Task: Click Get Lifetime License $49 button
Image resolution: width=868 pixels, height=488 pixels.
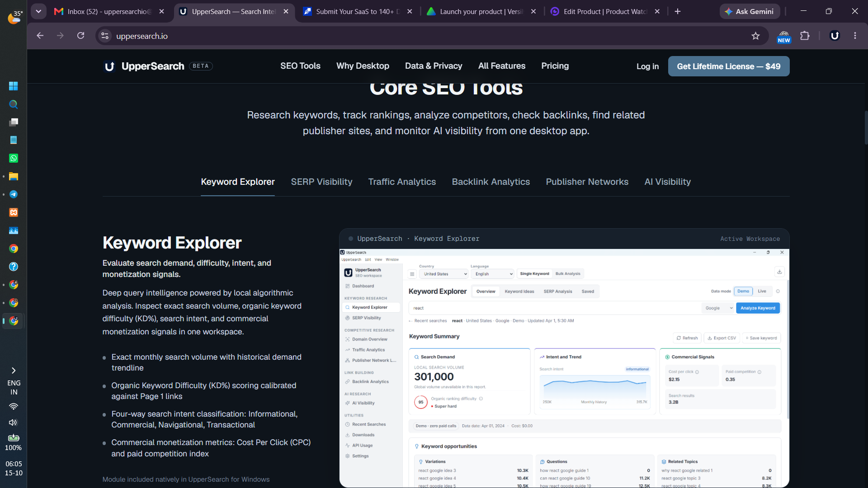Action: click(x=729, y=66)
